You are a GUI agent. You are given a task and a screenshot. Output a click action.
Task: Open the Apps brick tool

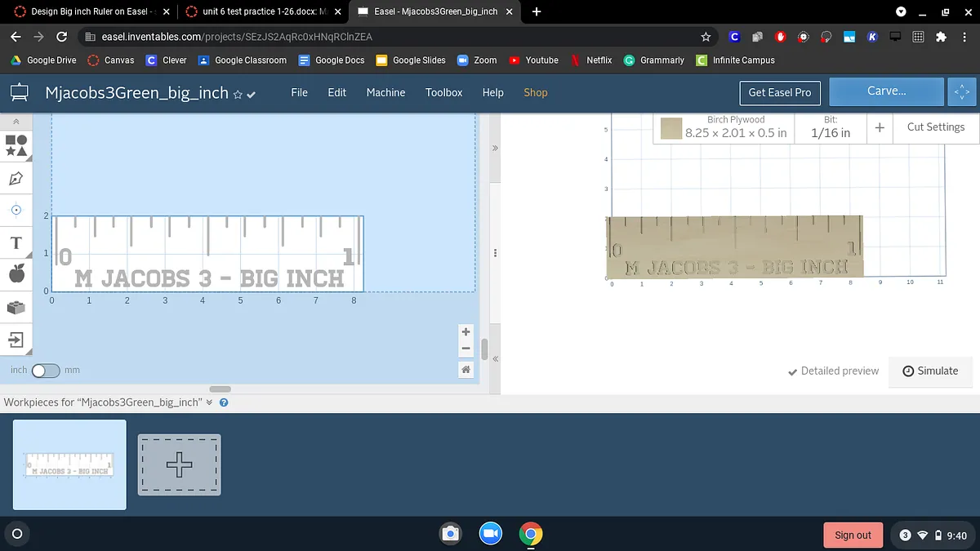tap(16, 307)
